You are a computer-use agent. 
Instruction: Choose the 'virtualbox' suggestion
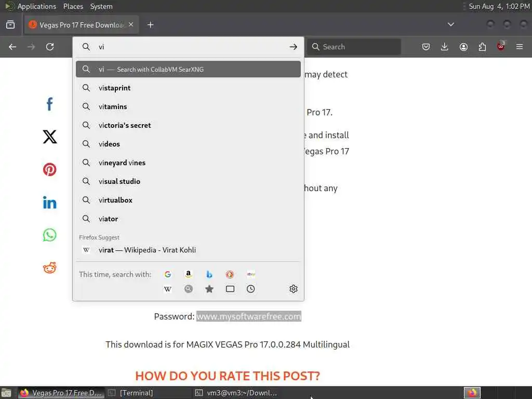coord(188,200)
